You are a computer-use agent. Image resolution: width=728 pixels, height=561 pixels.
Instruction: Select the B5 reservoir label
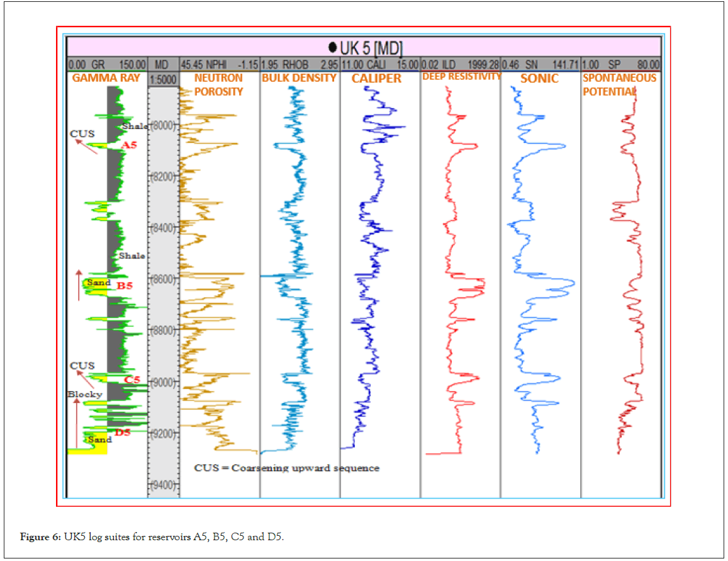(x=125, y=286)
